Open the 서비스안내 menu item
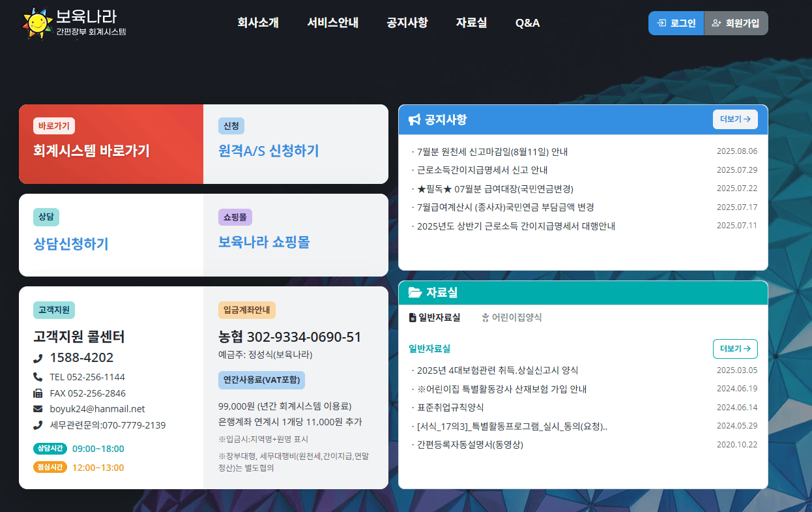This screenshot has width=812, height=512. tap(332, 22)
